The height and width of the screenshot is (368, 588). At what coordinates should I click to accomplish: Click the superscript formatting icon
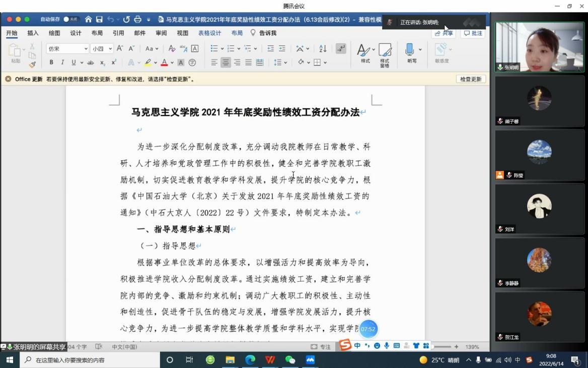coord(114,62)
